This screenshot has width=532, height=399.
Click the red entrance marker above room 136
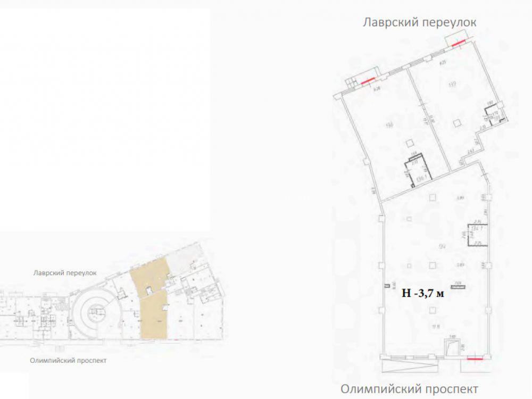[368, 82]
